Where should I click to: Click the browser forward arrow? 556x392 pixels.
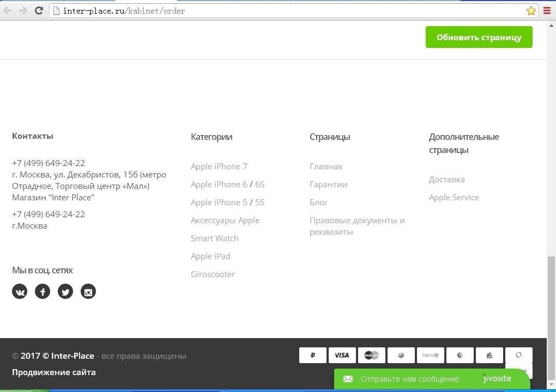coord(23,11)
